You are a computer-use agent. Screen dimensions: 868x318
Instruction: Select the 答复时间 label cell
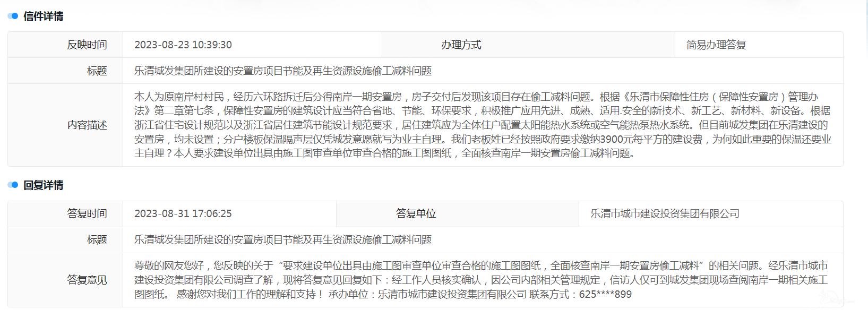point(65,213)
